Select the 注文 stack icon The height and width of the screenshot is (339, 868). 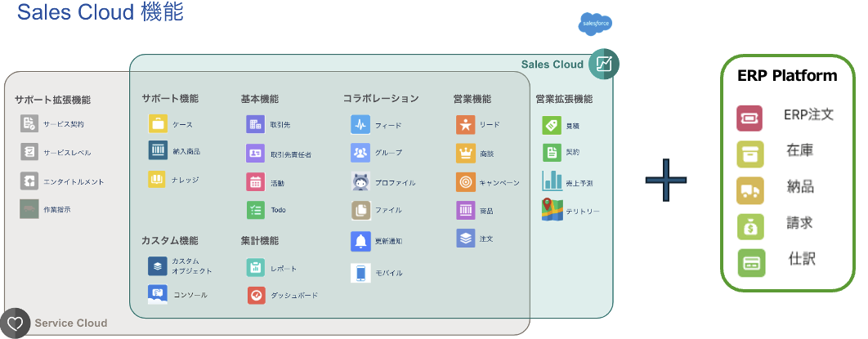[466, 238]
